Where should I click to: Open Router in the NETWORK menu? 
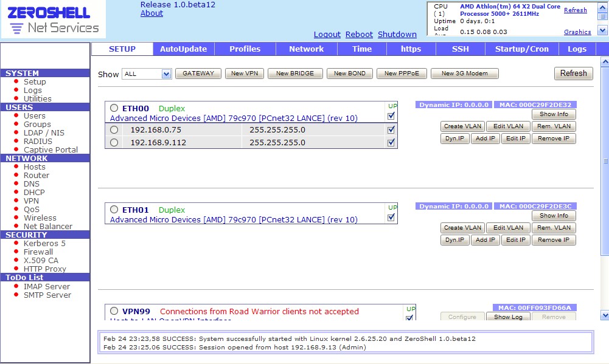point(36,176)
